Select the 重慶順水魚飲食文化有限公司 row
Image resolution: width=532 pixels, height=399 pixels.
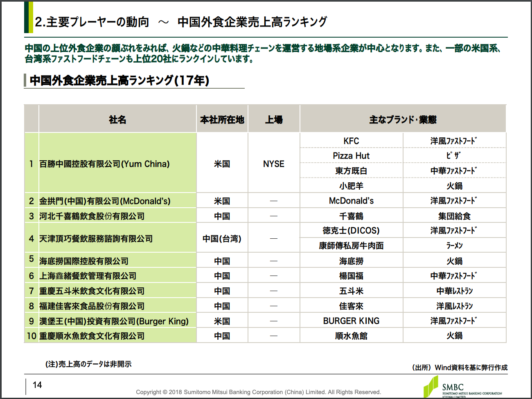click(265, 336)
